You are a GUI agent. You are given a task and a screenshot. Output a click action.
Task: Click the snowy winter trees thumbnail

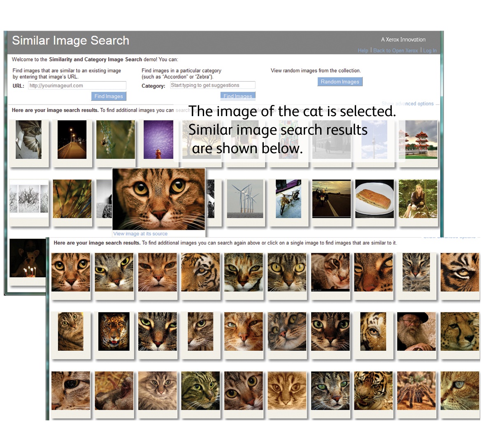(29, 198)
